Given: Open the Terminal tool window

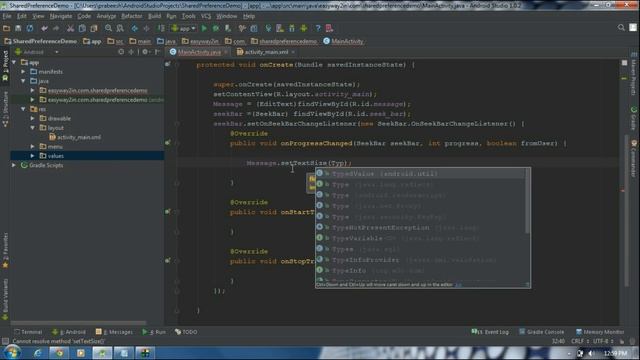Looking at the screenshot, I should pos(28,332).
